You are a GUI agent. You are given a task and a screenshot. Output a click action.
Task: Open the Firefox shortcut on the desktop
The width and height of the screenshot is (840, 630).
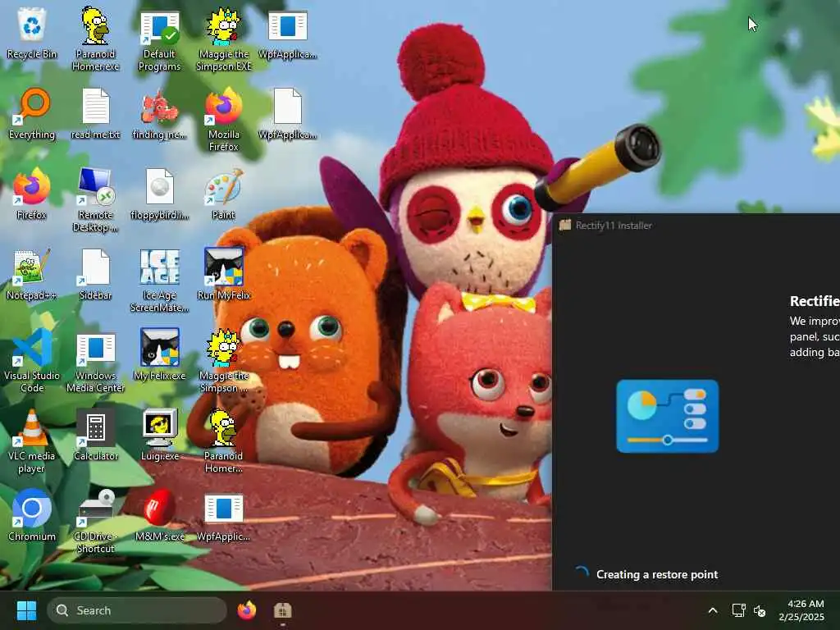pos(32,194)
